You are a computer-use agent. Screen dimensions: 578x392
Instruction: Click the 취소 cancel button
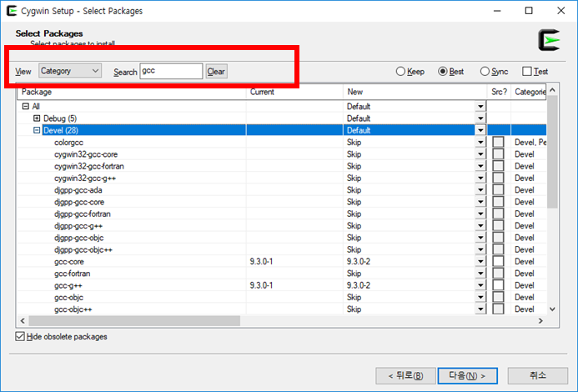click(538, 376)
